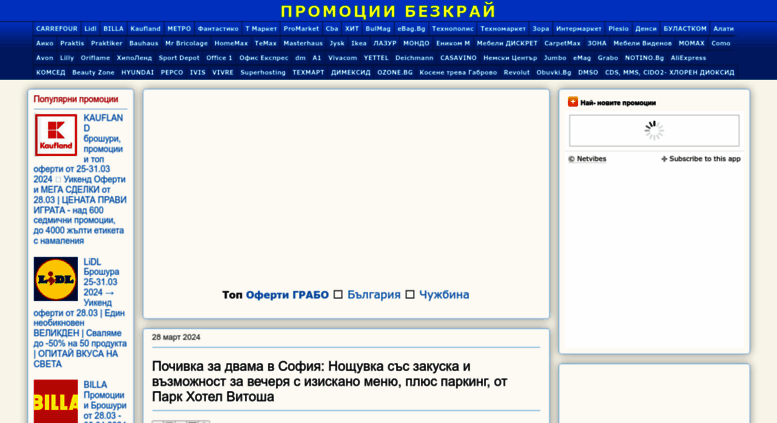
Task: Open the БУЛАСТКОМ menu item
Action: tap(685, 29)
